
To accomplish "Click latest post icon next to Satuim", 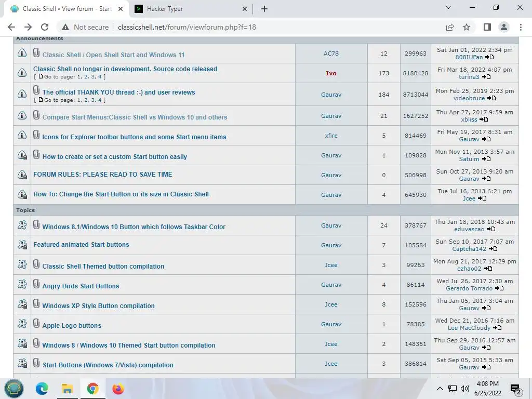I will (x=486, y=159).
